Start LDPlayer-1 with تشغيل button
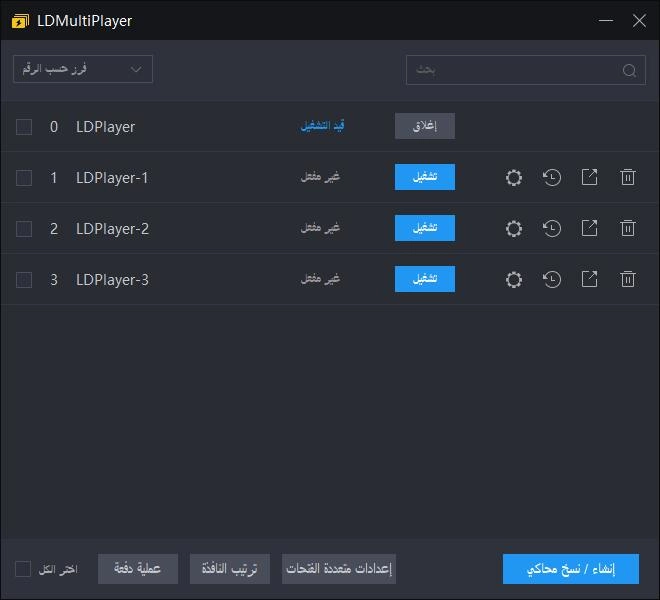The height and width of the screenshot is (600, 660). tap(425, 177)
